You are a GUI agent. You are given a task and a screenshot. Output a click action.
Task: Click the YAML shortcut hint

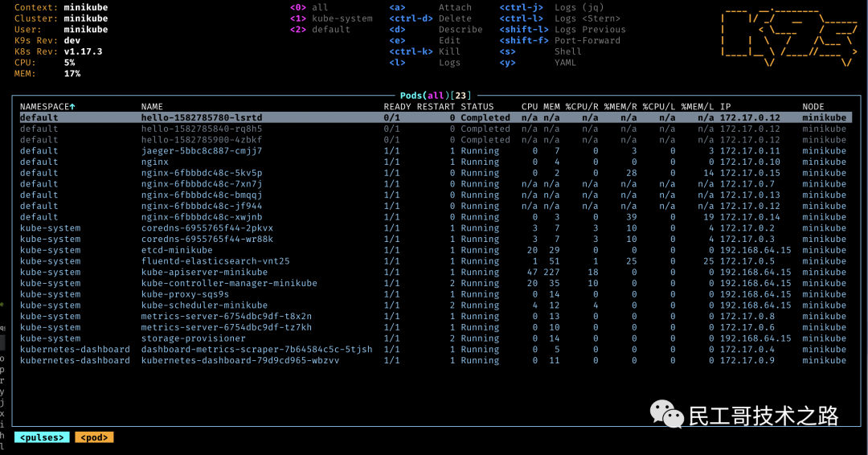[538, 63]
